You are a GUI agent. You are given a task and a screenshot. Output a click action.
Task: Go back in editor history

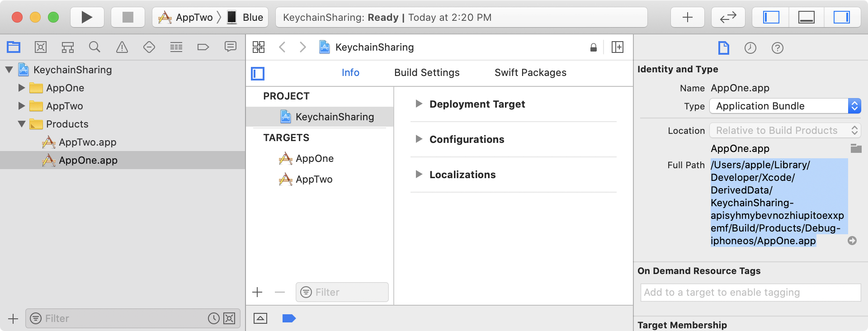point(282,47)
